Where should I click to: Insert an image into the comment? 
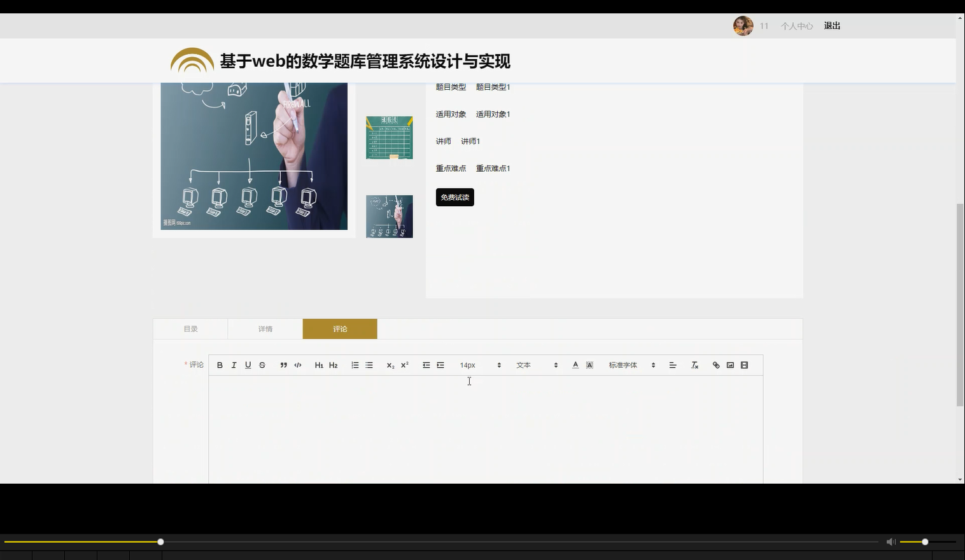tap(729, 365)
